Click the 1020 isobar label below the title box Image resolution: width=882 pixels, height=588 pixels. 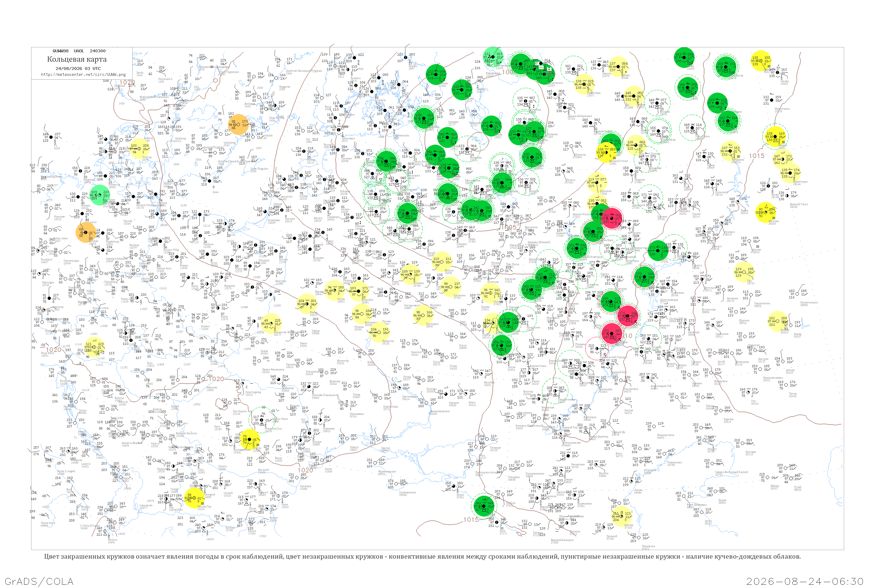[x=128, y=82]
